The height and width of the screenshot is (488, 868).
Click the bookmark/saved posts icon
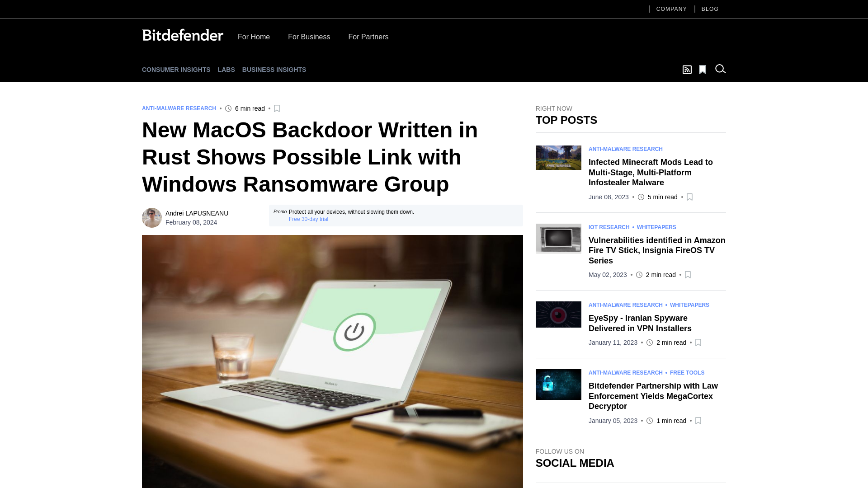(702, 69)
